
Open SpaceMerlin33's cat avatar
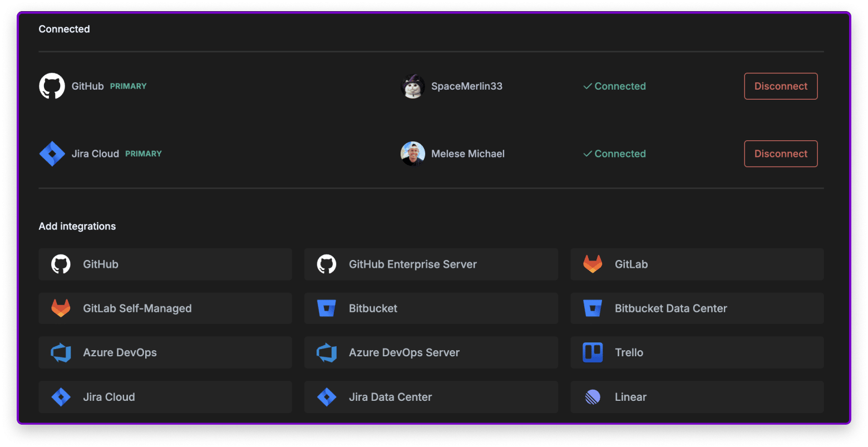[413, 86]
